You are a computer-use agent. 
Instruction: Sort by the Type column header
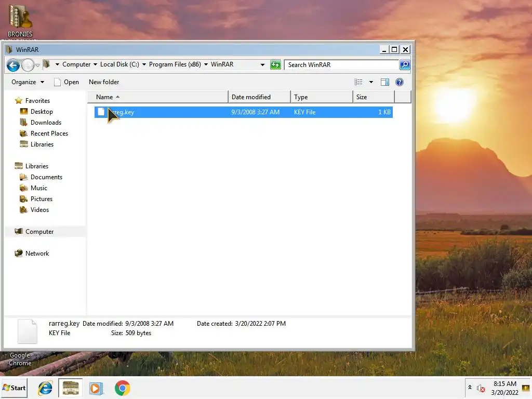coord(322,97)
